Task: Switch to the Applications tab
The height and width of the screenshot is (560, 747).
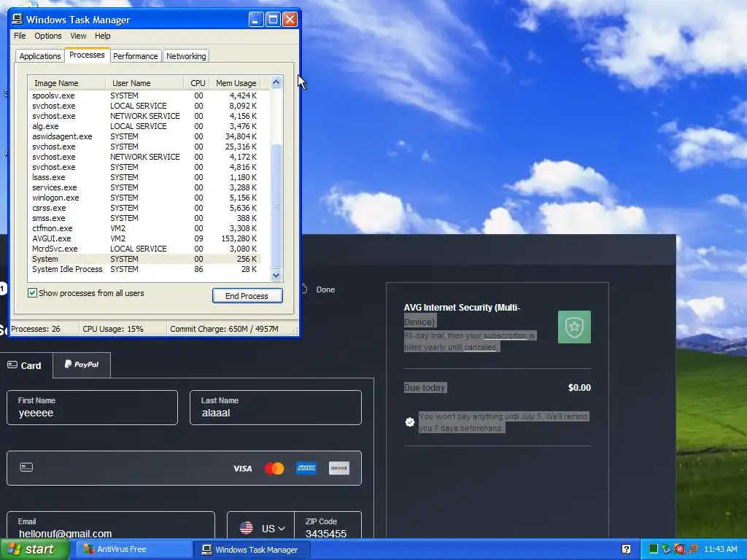Action: click(x=40, y=56)
